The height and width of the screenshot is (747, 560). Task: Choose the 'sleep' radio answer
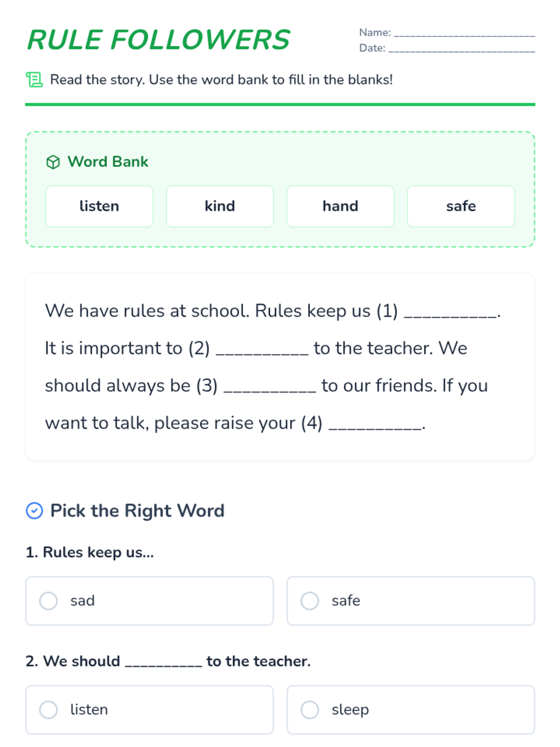click(x=310, y=710)
